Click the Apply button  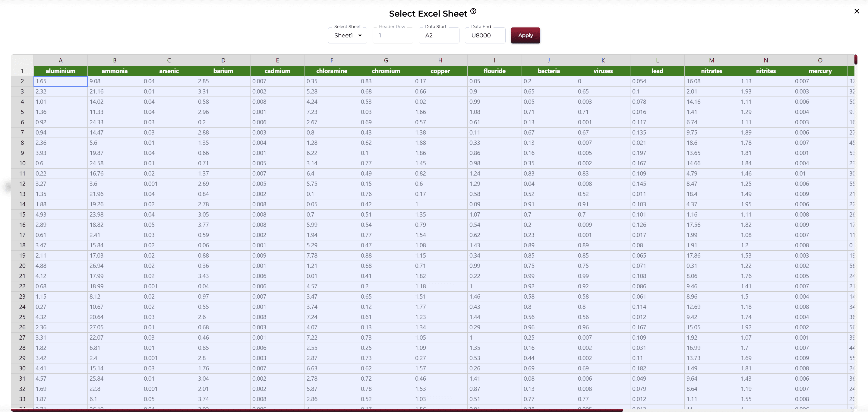tap(525, 35)
